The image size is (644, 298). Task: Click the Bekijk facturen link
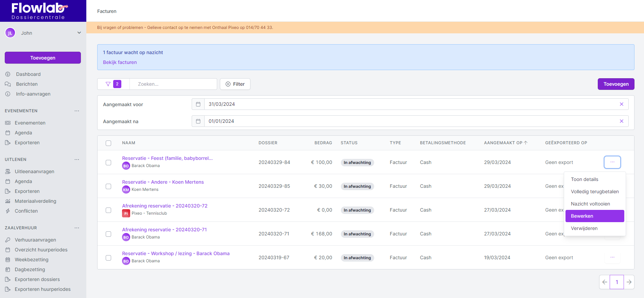120,62
